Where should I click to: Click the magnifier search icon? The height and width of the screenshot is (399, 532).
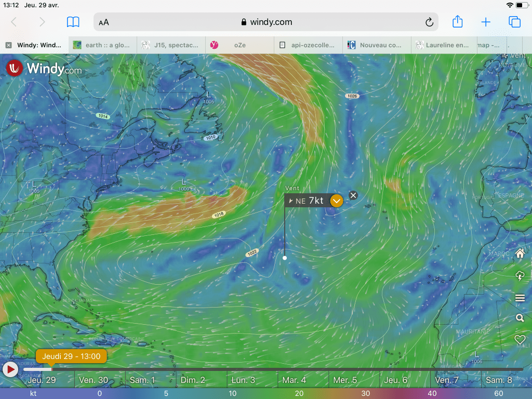(520, 318)
